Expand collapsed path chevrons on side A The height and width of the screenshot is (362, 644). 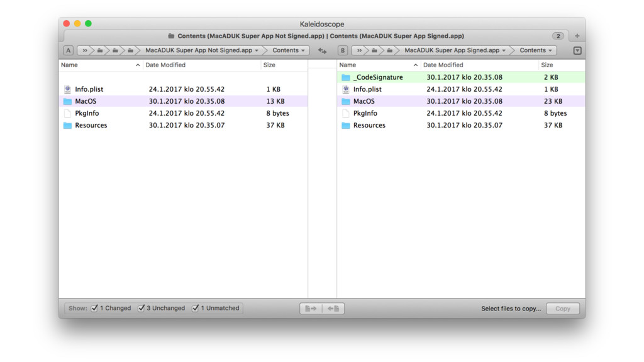click(85, 50)
